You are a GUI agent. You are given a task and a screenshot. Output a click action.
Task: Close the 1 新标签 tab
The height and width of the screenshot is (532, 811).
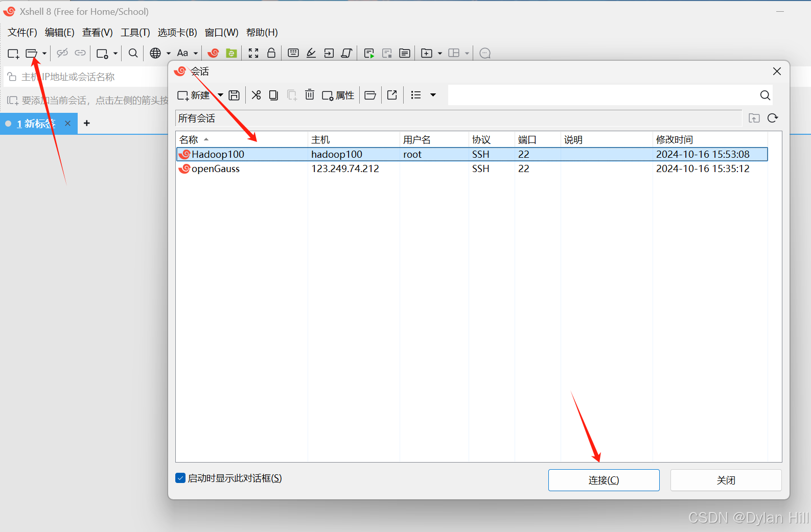67,124
